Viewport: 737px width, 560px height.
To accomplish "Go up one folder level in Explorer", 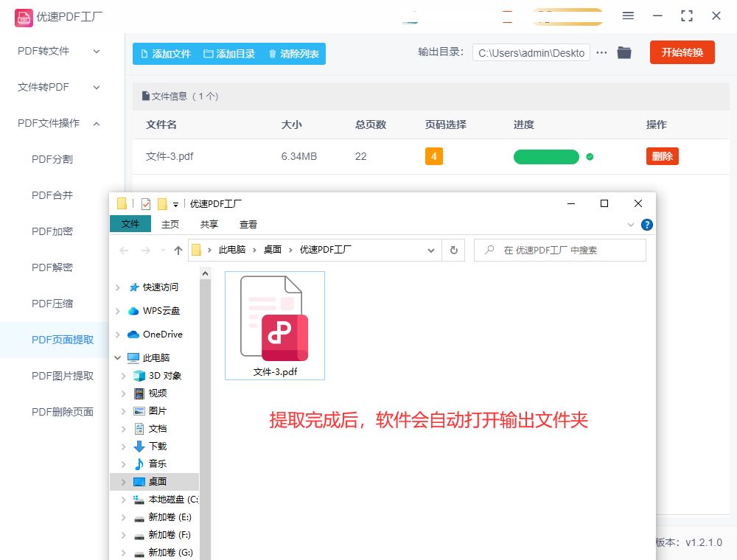I will 178,251.
